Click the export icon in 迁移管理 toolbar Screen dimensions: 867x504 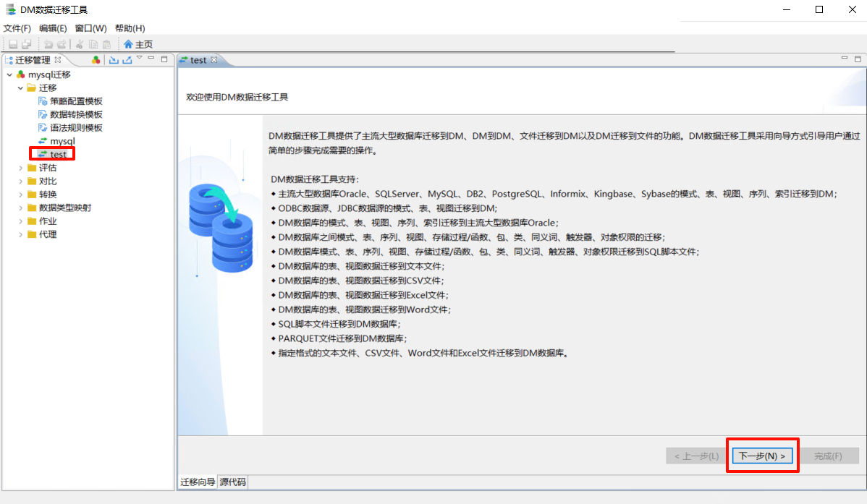127,60
